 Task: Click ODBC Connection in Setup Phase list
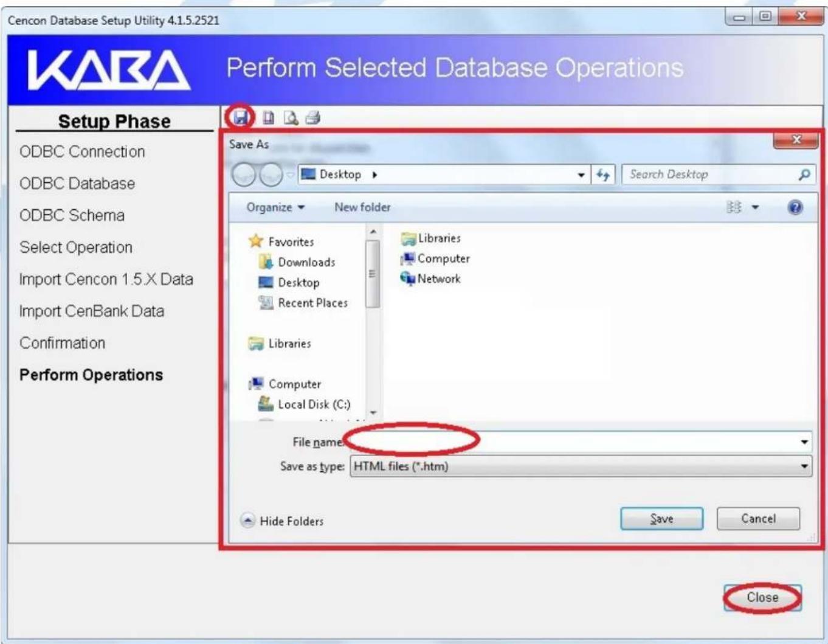click(x=82, y=151)
